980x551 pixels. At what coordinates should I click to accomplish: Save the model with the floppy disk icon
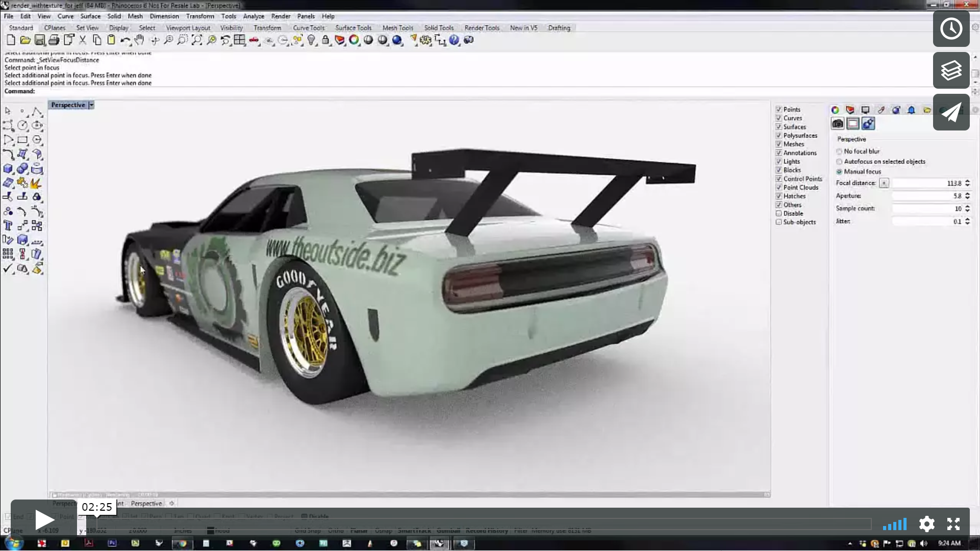click(39, 40)
